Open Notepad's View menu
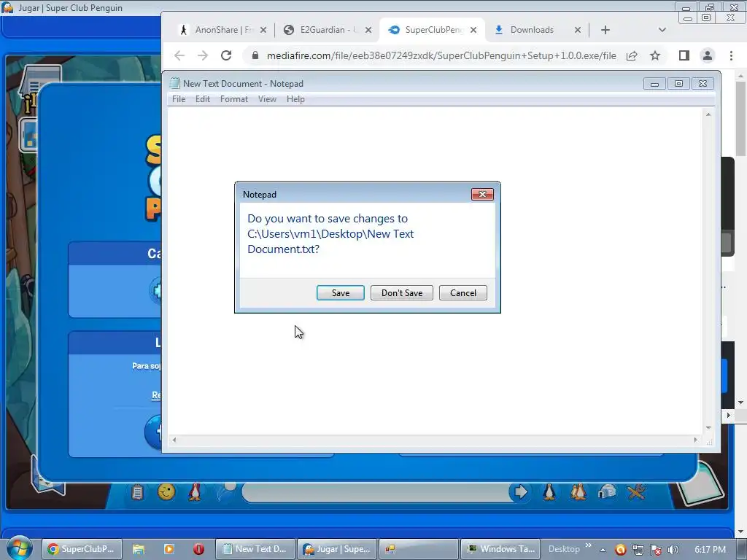 click(x=267, y=99)
